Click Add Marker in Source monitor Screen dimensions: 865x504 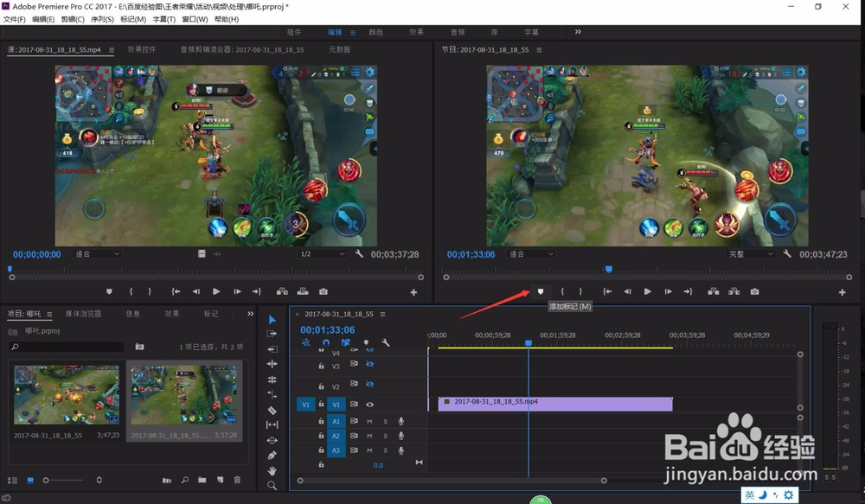pos(109,291)
